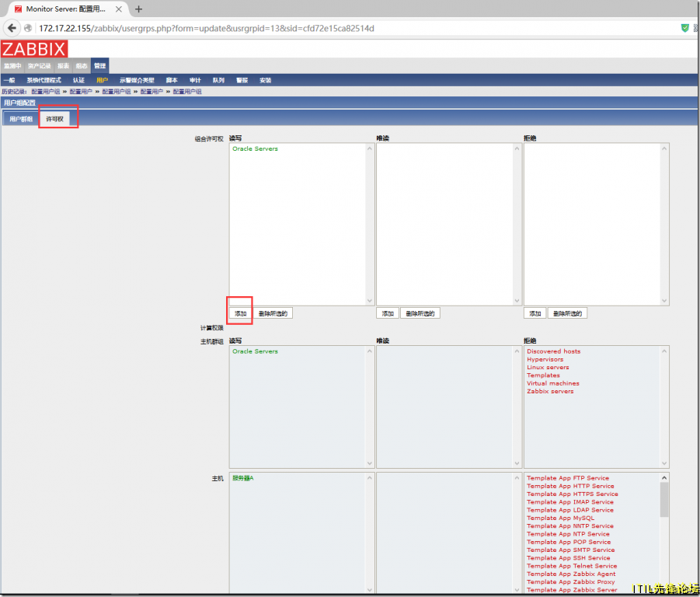
Task: Click 删除所选的 under the 读写 permissions list
Action: click(273, 313)
